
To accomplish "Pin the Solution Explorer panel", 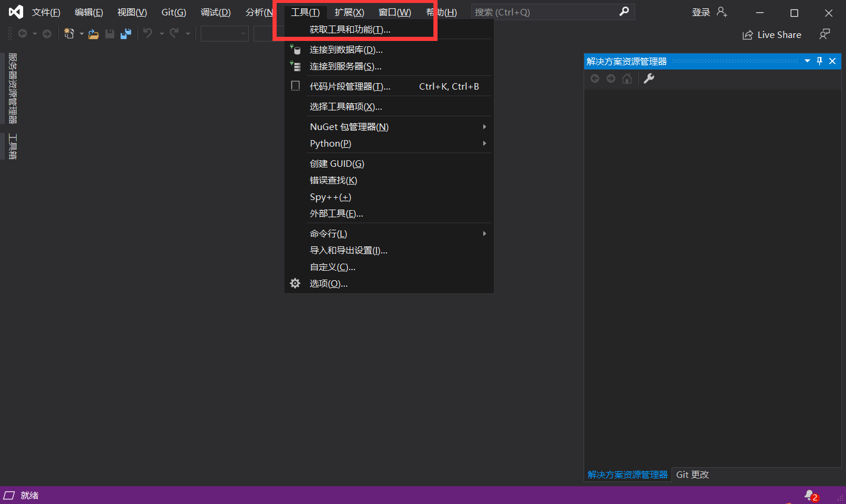I will [819, 61].
